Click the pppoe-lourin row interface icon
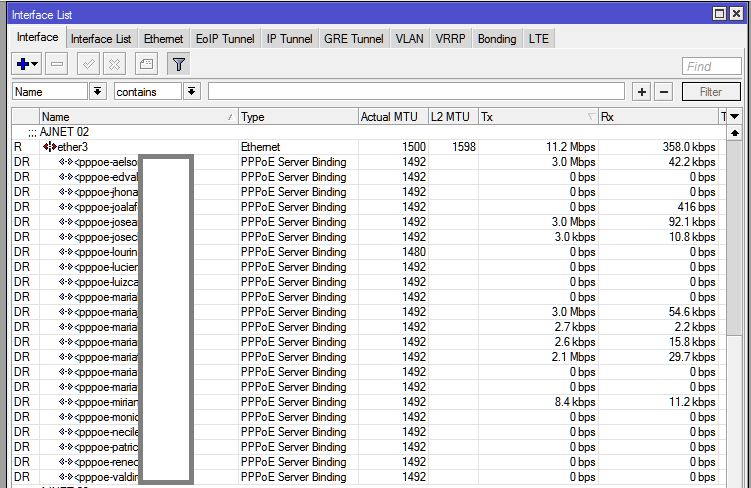This screenshot has width=751, height=488. click(66, 252)
